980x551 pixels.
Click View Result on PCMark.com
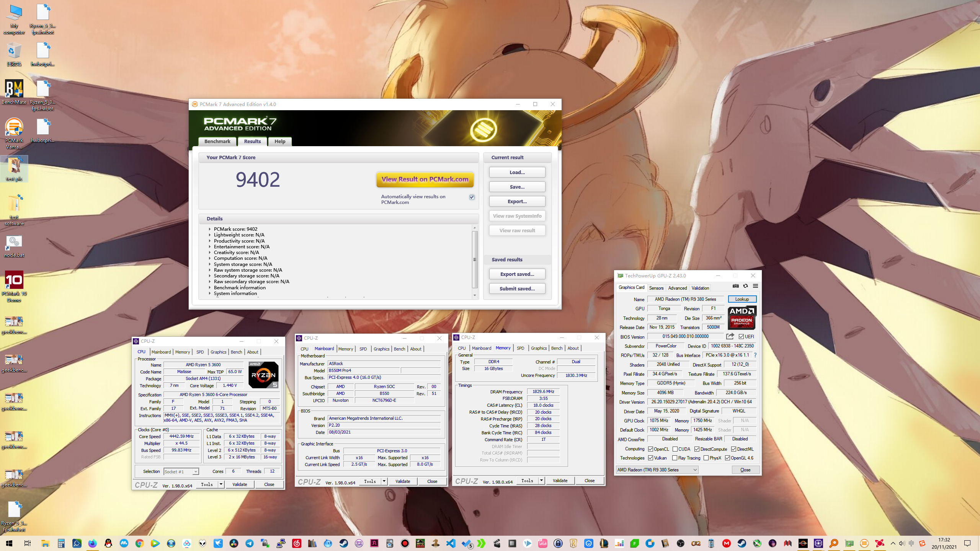(x=425, y=179)
